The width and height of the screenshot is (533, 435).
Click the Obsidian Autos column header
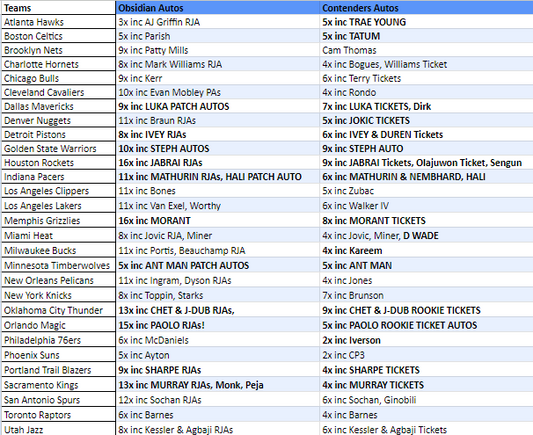[x=218, y=8]
